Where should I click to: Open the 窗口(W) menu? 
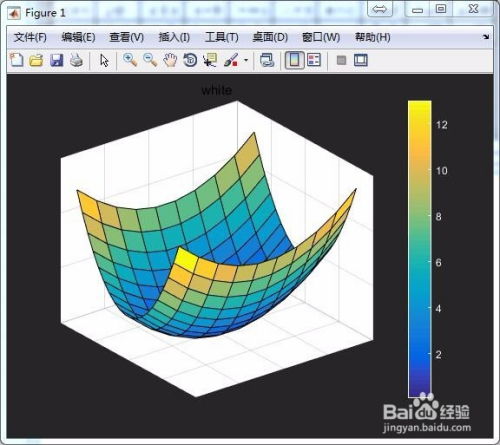[x=321, y=37]
